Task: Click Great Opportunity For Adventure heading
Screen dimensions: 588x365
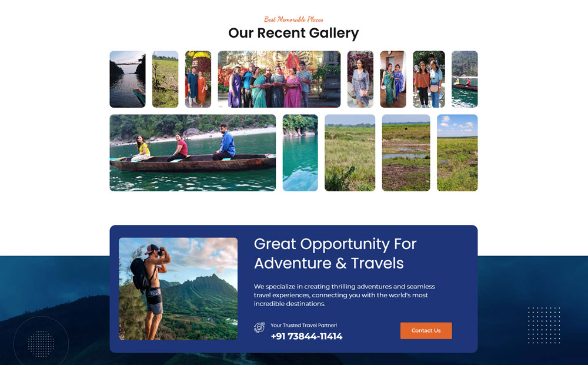Action: [x=335, y=254]
